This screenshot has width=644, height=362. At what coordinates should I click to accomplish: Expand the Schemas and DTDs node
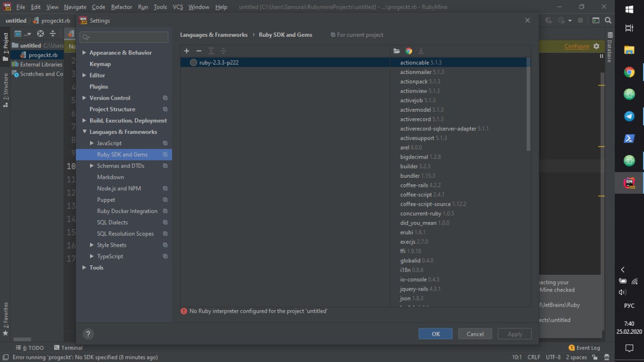(x=92, y=166)
